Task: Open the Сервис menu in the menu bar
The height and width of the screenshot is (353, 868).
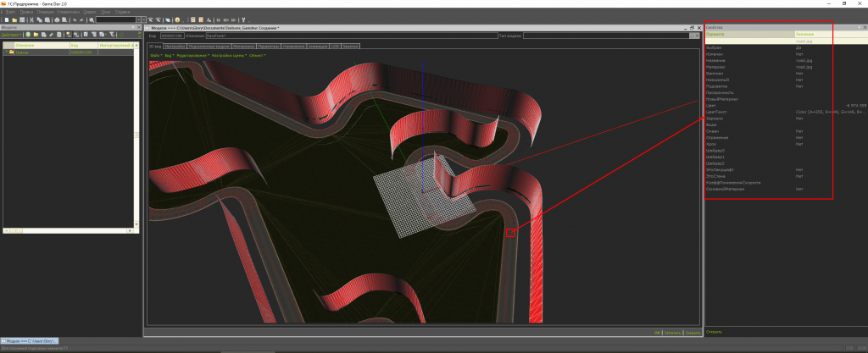Action: (90, 12)
